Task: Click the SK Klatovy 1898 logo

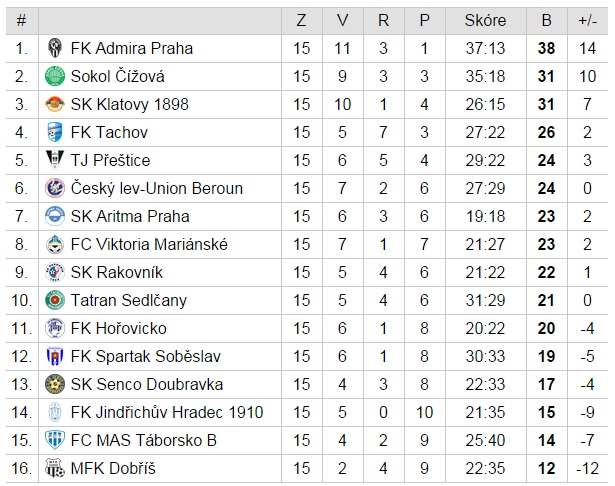Action: (x=55, y=104)
